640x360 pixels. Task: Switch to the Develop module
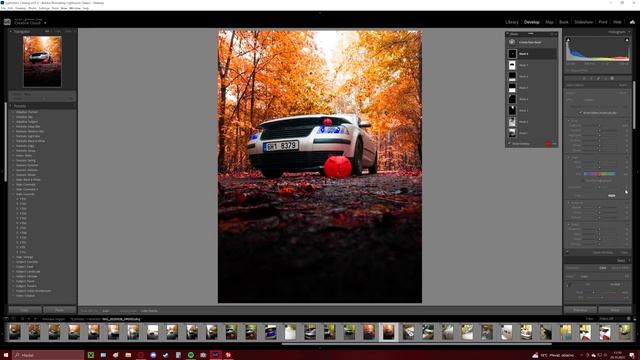(x=531, y=22)
